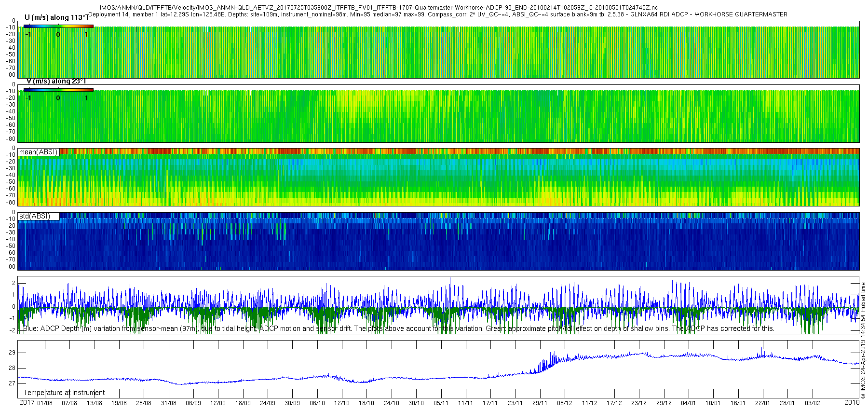This screenshot has height=410, width=868.
Task: Click the '12/10' date tick label
Action: click(x=342, y=403)
